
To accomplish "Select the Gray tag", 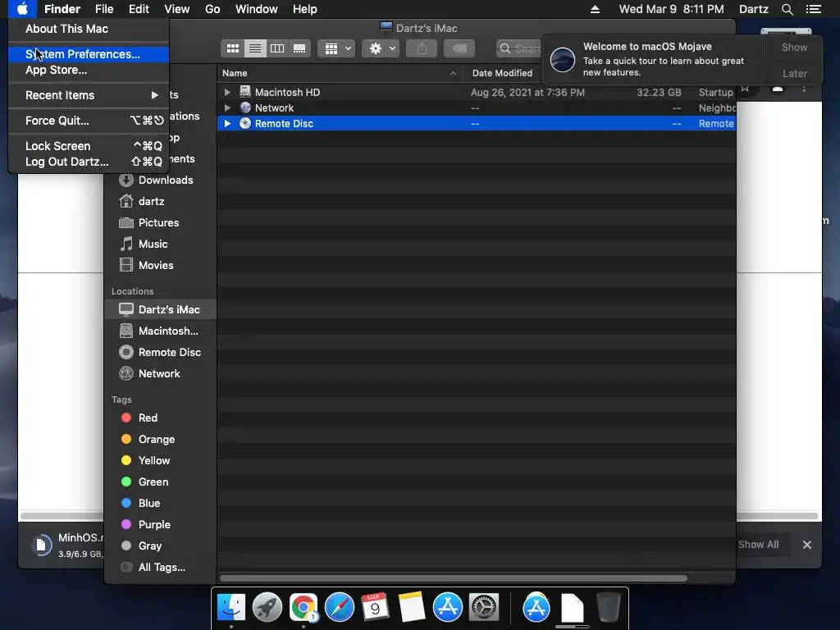I will pyautogui.click(x=160, y=546).
